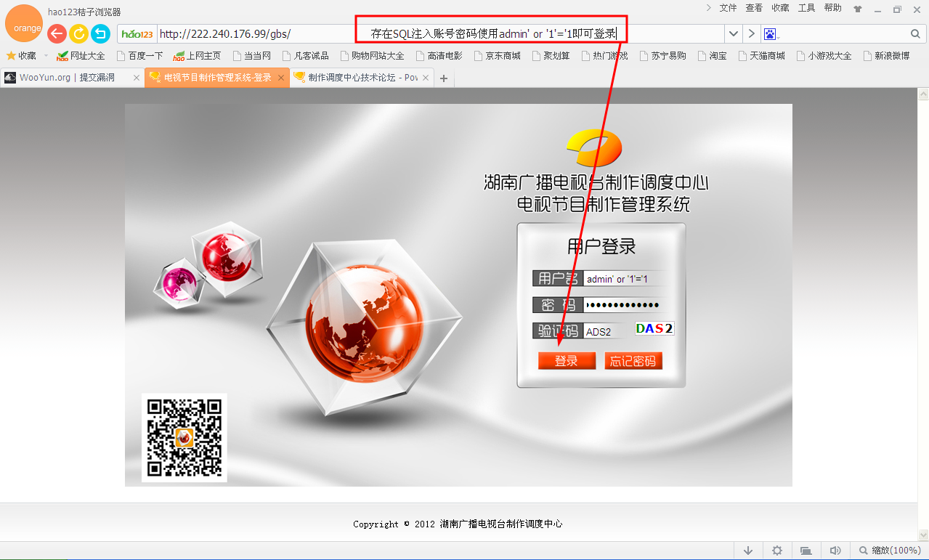The image size is (929, 560).
Task: Open the 京东商城 bookmark
Action: (497, 55)
